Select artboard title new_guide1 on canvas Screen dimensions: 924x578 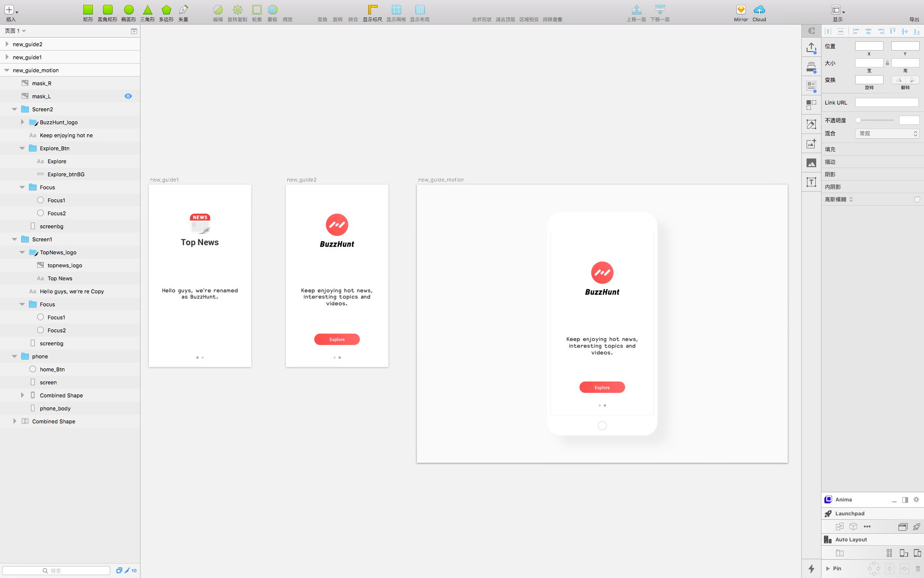[x=164, y=180]
